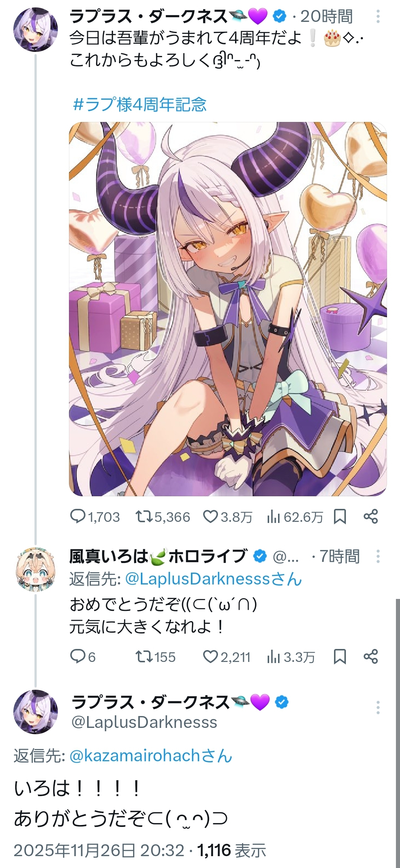Open Laplus Darkness avatar on top post
Image resolution: width=400 pixels, height=868 pixels.
[36, 29]
